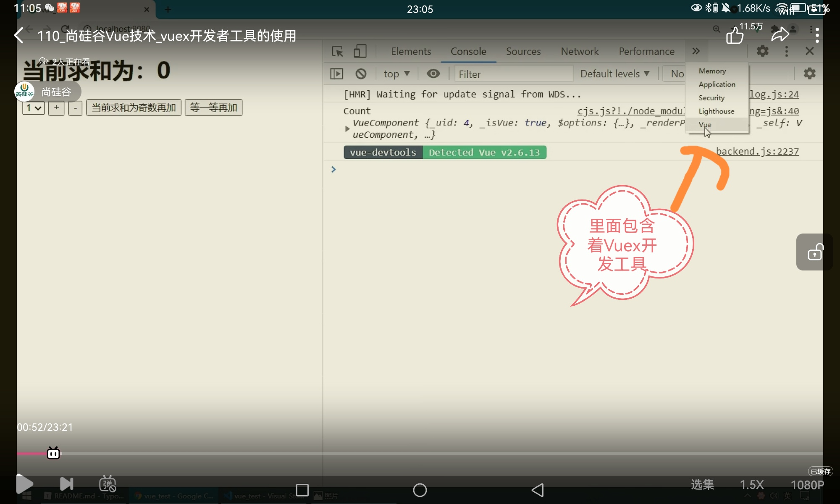This screenshot has height=504, width=840.
Task: Select the inspect element tool icon
Action: coord(337,51)
